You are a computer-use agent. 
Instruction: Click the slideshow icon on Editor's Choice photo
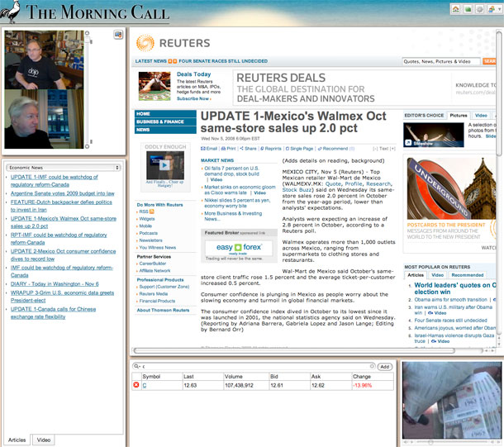(x=408, y=143)
